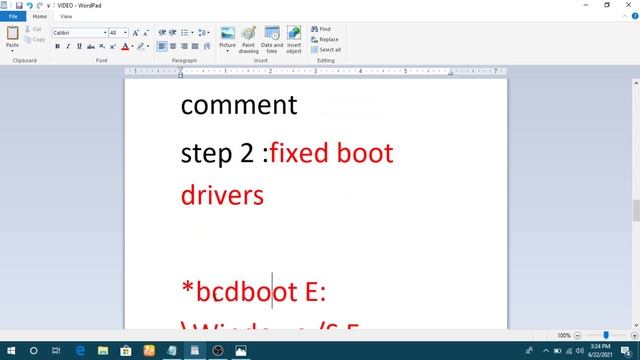Shrink the font size

pyautogui.click(x=146, y=33)
